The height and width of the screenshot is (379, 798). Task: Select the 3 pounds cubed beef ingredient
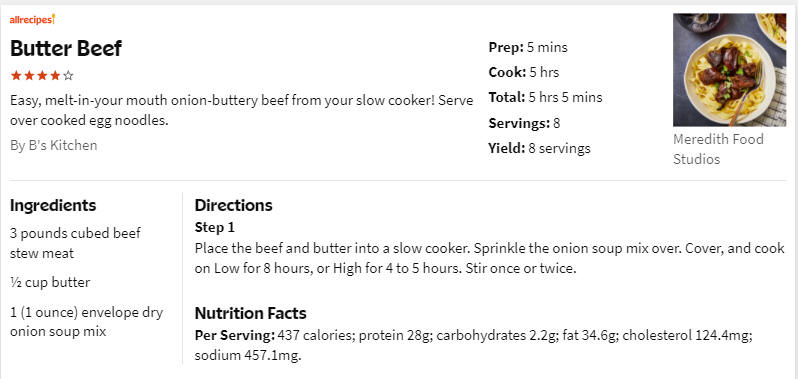click(75, 243)
